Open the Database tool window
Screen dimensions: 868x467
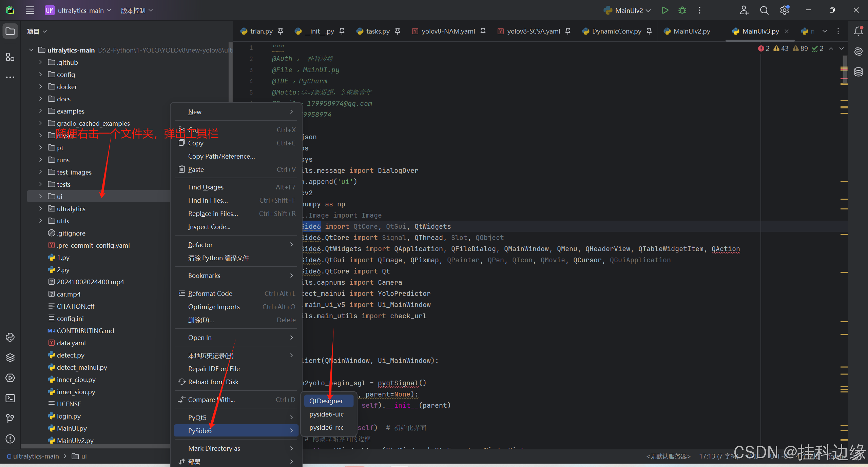[x=858, y=72]
